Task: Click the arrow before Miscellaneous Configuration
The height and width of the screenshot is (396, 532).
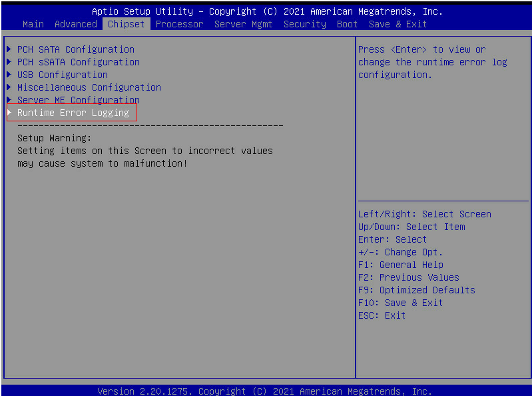Action: 9,87
